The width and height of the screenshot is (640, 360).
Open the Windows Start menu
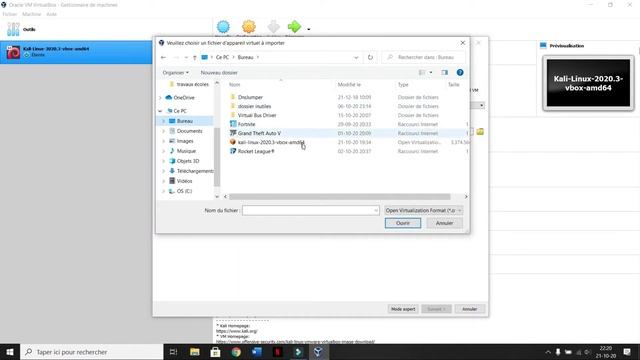[x=10, y=352]
